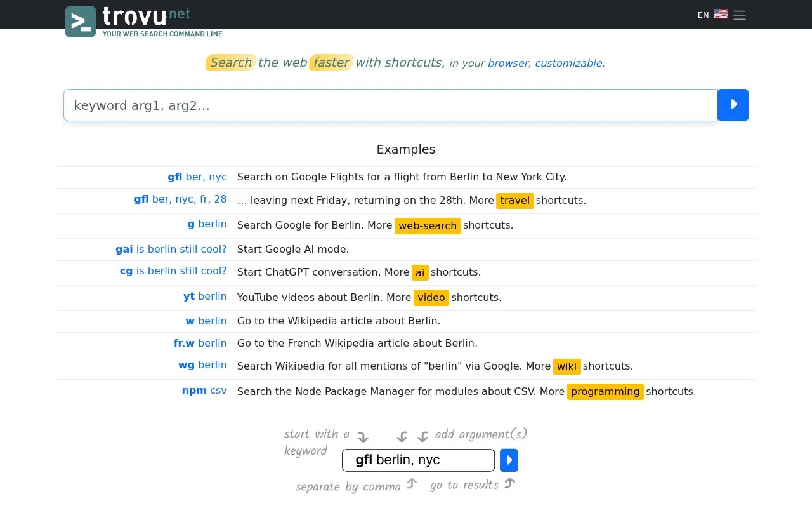Open the 'programming' shortcuts tag
Screen dimensions: 812x508
click(605, 392)
